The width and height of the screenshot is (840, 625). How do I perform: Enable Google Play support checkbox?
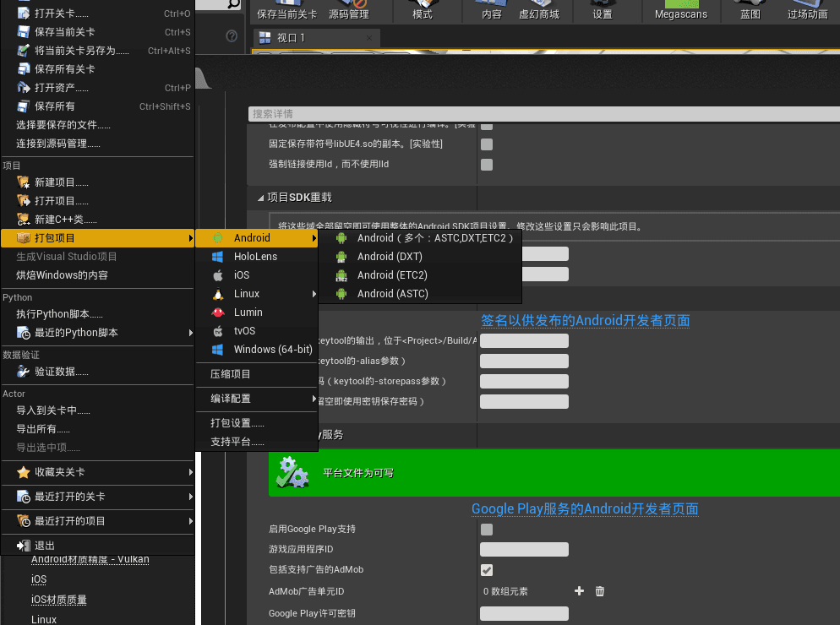pos(487,530)
